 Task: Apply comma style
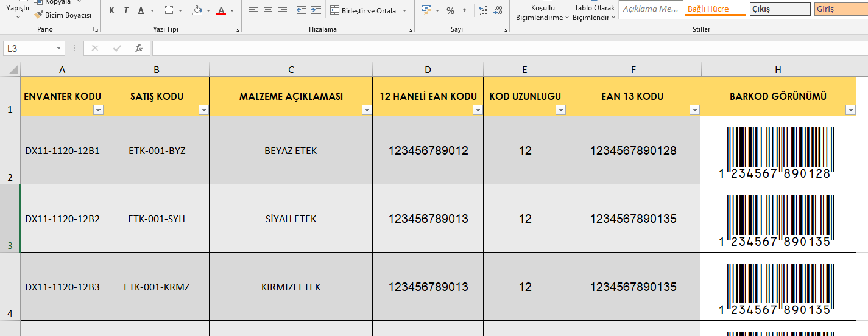pyautogui.click(x=465, y=10)
